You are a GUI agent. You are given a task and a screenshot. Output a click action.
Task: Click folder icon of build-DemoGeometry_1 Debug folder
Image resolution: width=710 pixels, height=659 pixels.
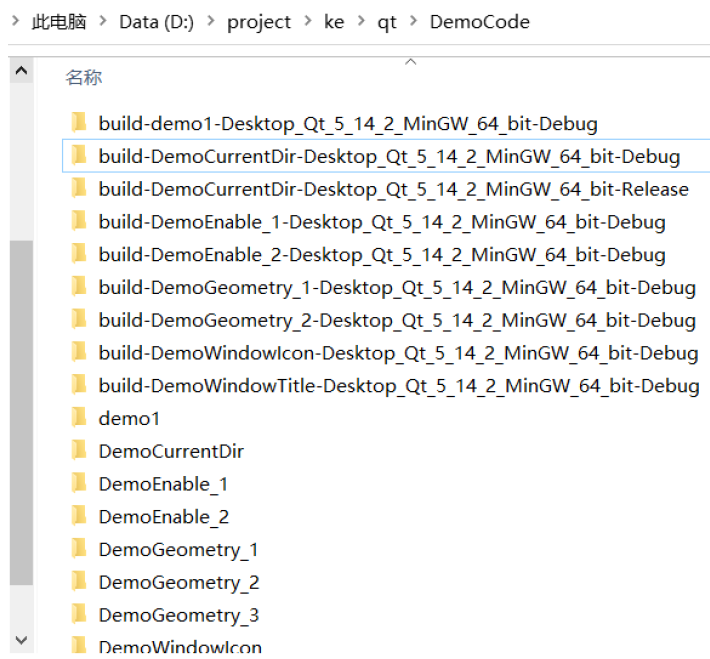79,286
